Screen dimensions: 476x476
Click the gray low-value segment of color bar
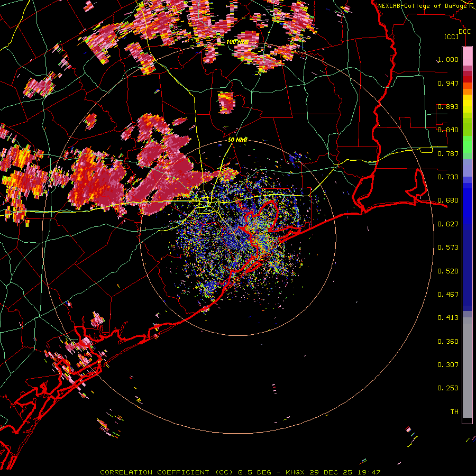[x=467, y=368]
